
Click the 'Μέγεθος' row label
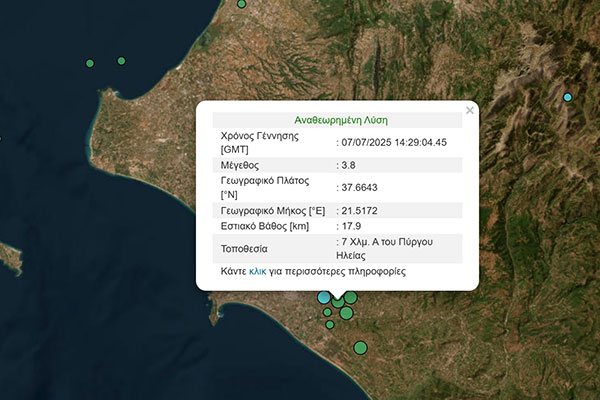[242, 164]
